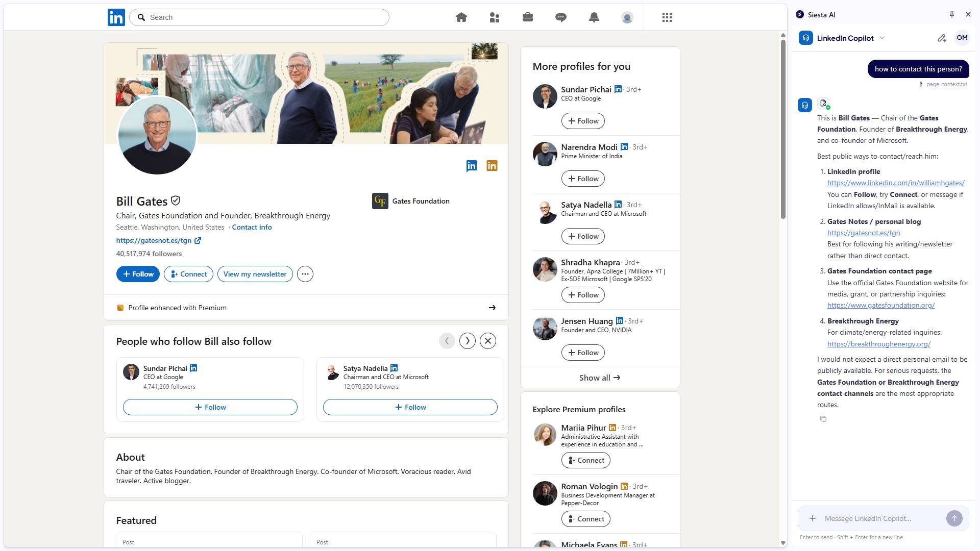This screenshot has width=980, height=551.
Task: Pin the Siesta AI side panel
Action: coord(952,14)
